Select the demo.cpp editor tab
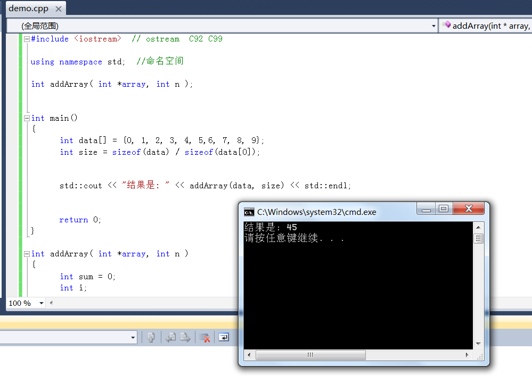 click(29, 9)
